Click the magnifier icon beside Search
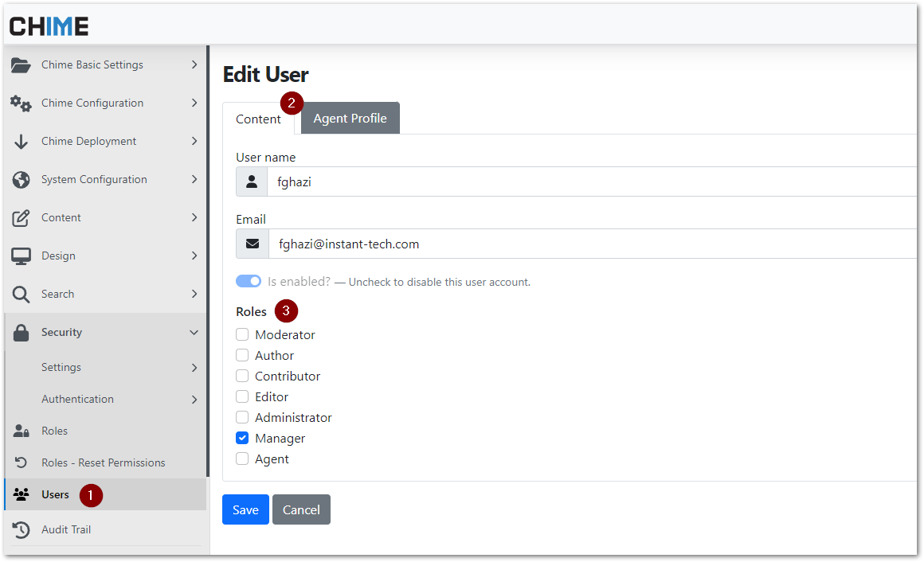The width and height of the screenshot is (924, 562). [x=22, y=295]
